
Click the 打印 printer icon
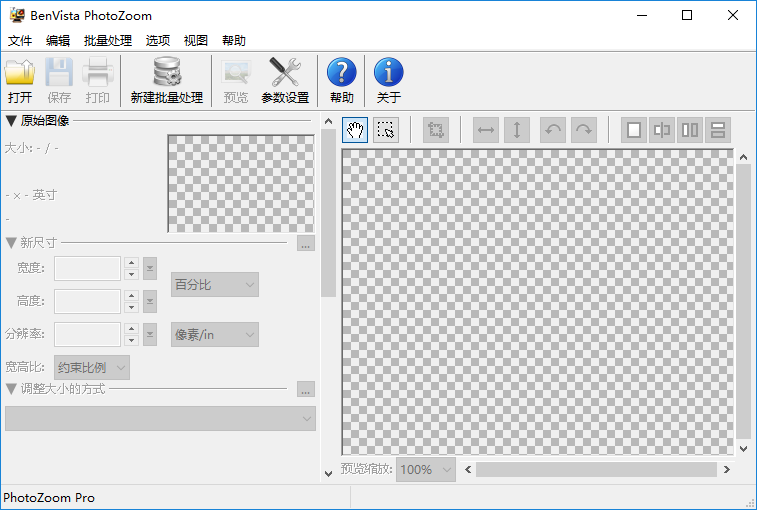coord(98,80)
